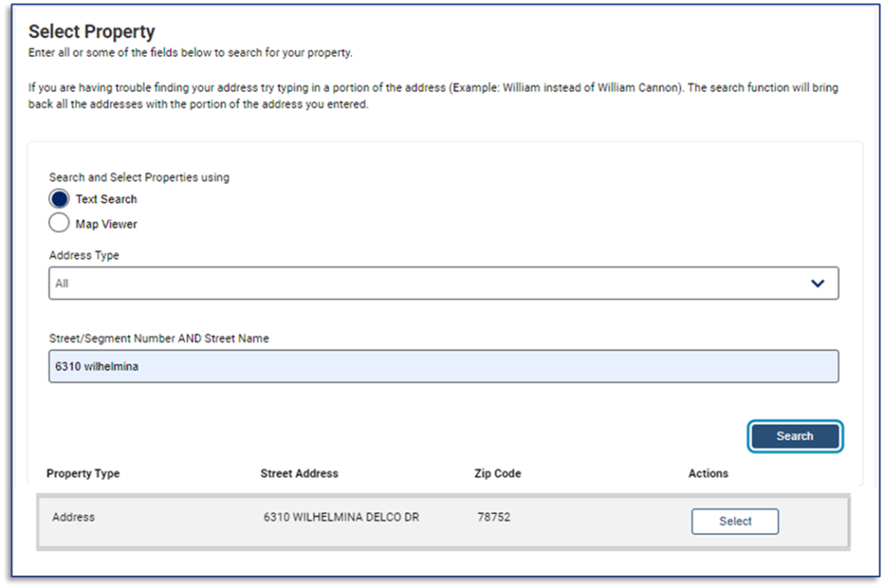Click the Actions column header
Image resolution: width=884 pixels, height=588 pixels.
[708, 473]
